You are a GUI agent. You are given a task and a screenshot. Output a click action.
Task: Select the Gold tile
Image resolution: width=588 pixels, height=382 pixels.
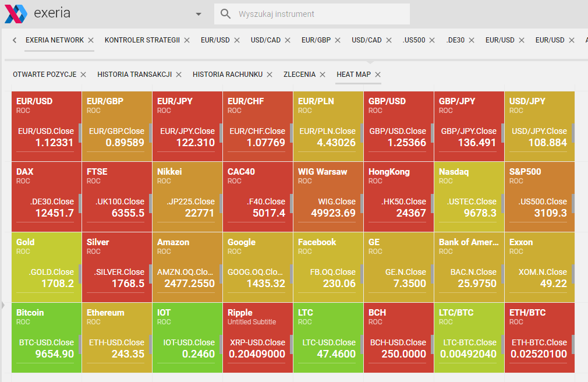click(47, 267)
